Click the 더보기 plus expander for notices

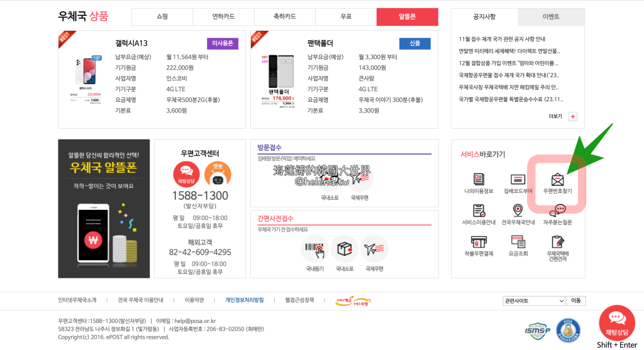pyautogui.click(x=572, y=116)
